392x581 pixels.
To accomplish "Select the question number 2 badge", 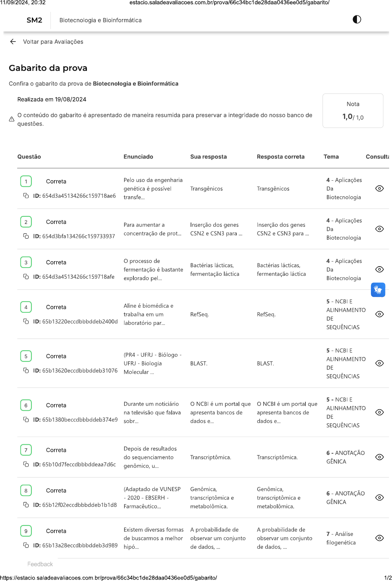I will (x=26, y=222).
